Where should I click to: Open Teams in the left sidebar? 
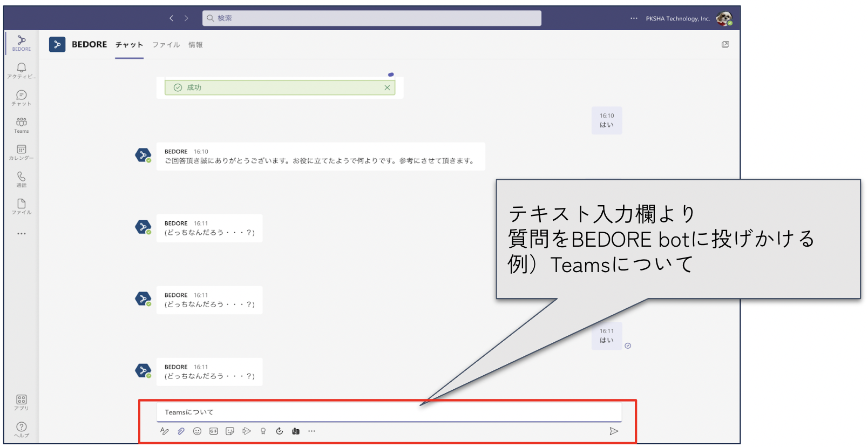click(22, 125)
